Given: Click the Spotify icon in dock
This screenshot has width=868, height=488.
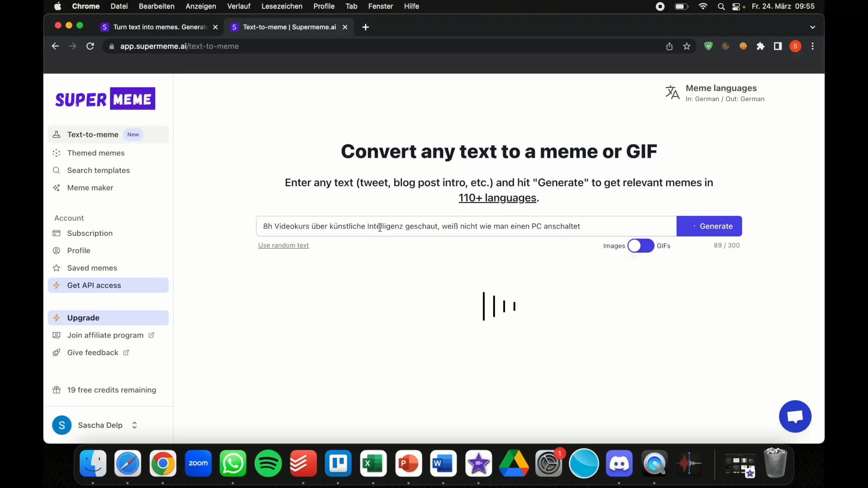Looking at the screenshot, I should [268, 464].
